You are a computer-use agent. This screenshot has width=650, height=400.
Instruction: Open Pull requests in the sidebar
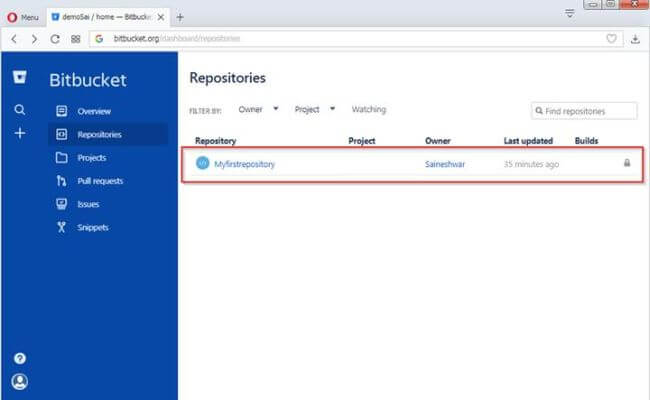pos(108,181)
